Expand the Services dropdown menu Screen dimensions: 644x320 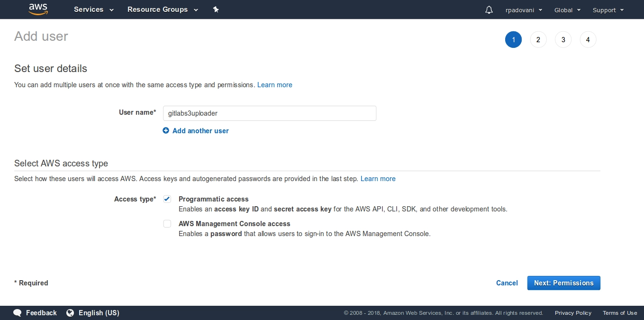point(94,9)
